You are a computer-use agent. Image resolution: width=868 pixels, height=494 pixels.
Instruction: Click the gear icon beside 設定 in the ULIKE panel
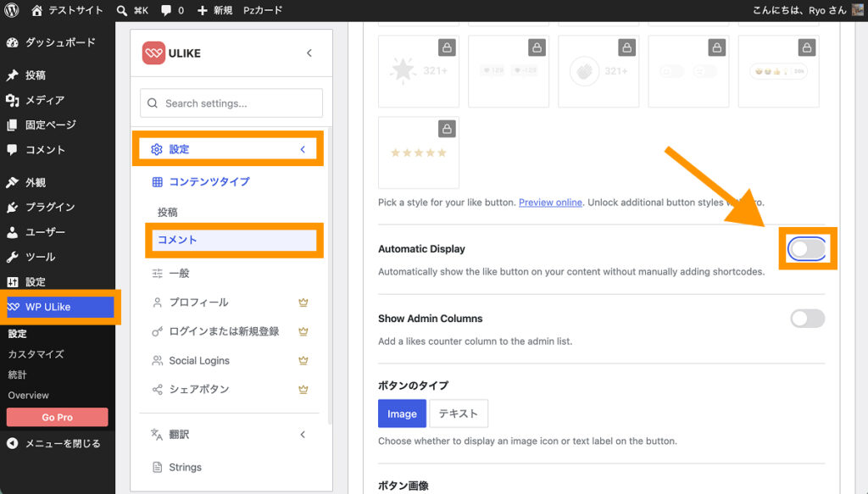[x=157, y=149]
